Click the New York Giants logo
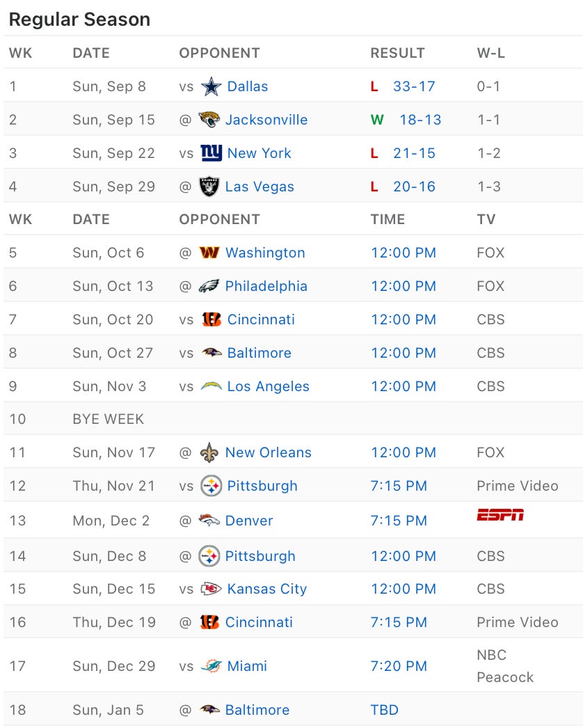 pos(211,153)
